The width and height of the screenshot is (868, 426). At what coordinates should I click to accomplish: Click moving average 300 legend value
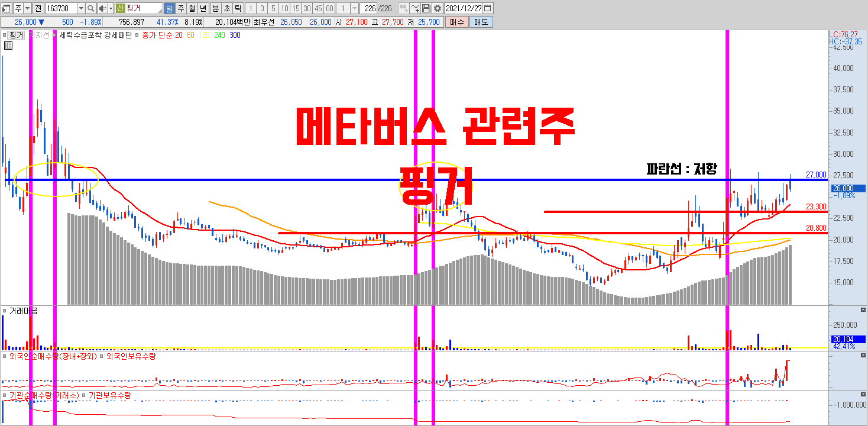(x=235, y=35)
